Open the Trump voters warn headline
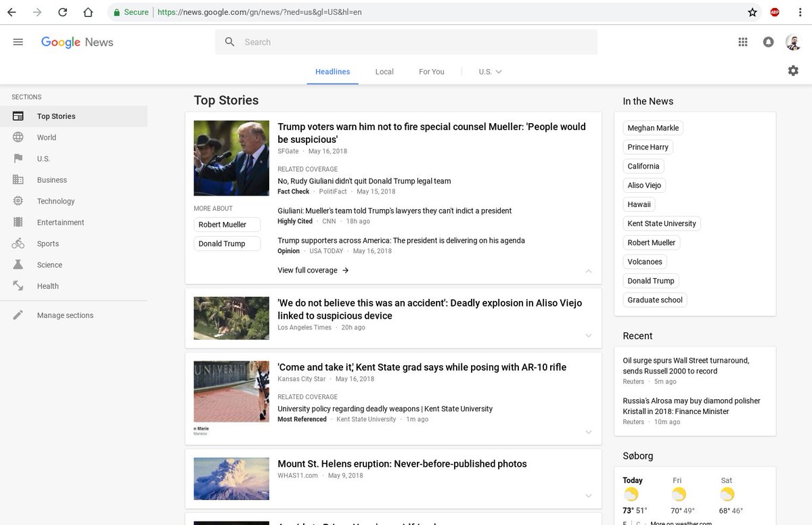This screenshot has width=812, height=525. [432, 133]
